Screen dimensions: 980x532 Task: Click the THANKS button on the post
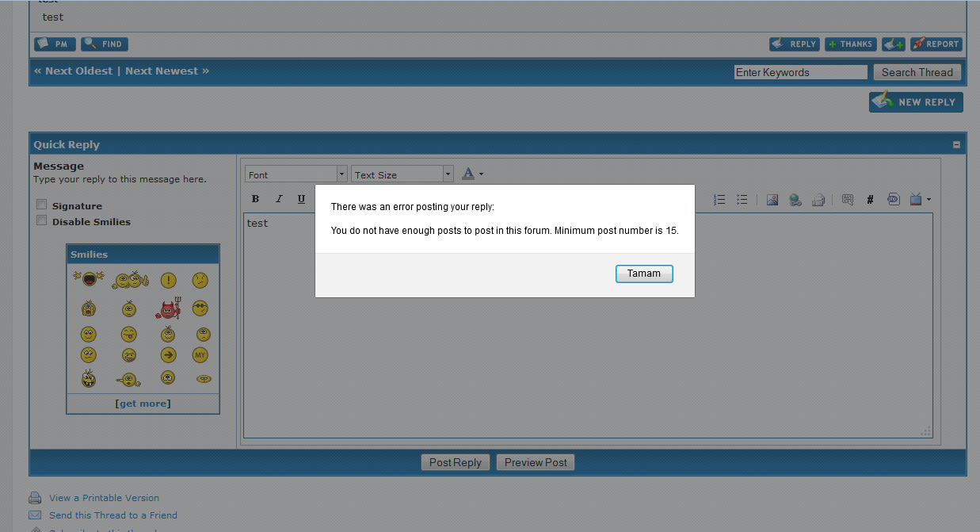851,44
